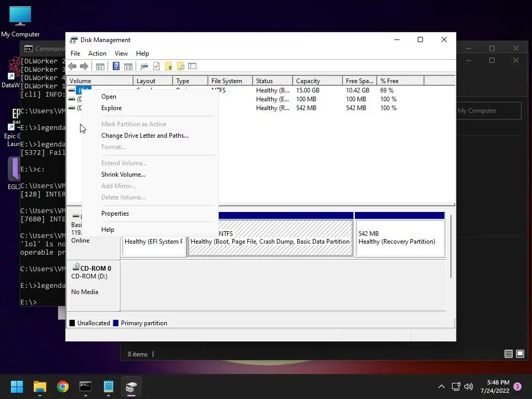Click grayed-out Format... entry

(150, 147)
